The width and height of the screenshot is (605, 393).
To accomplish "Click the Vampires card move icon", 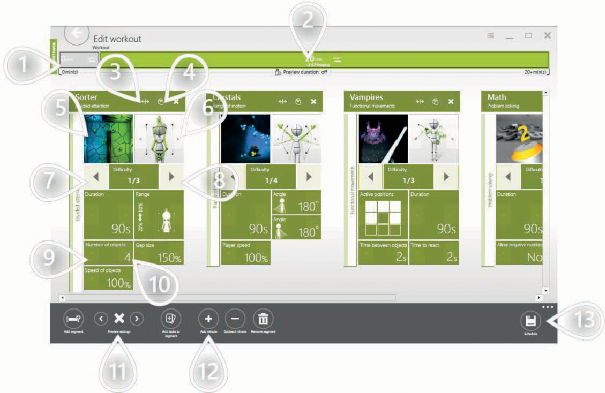I will tap(420, 101).
